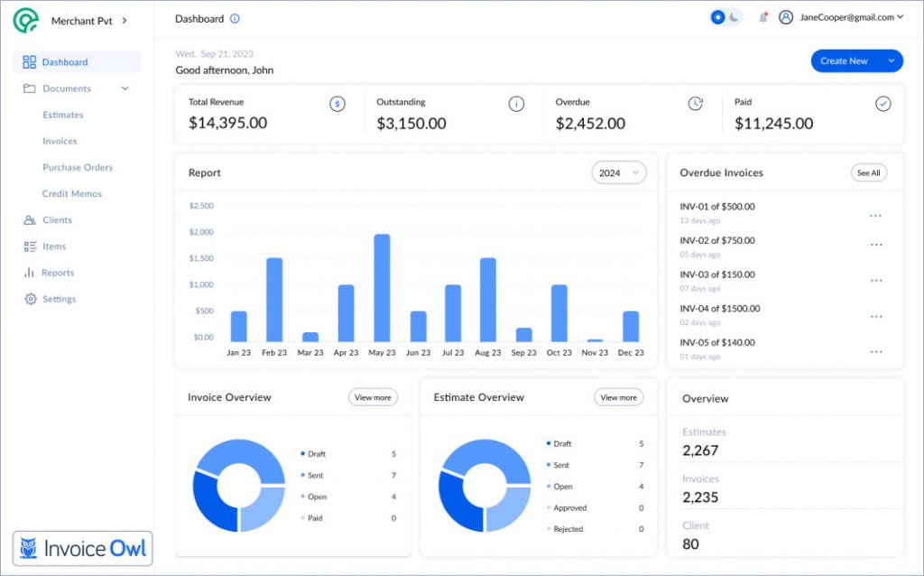The image size is (924, 576).
Task: Go to Purchase Orders in sidebar
Action: point(77,167)
